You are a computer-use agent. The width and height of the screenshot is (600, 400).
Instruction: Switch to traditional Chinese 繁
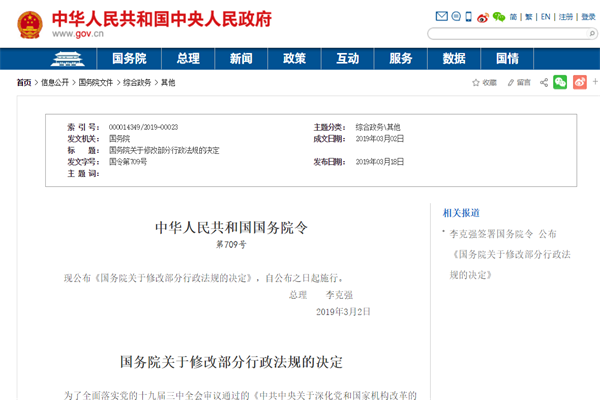click(x=530, y=17)
